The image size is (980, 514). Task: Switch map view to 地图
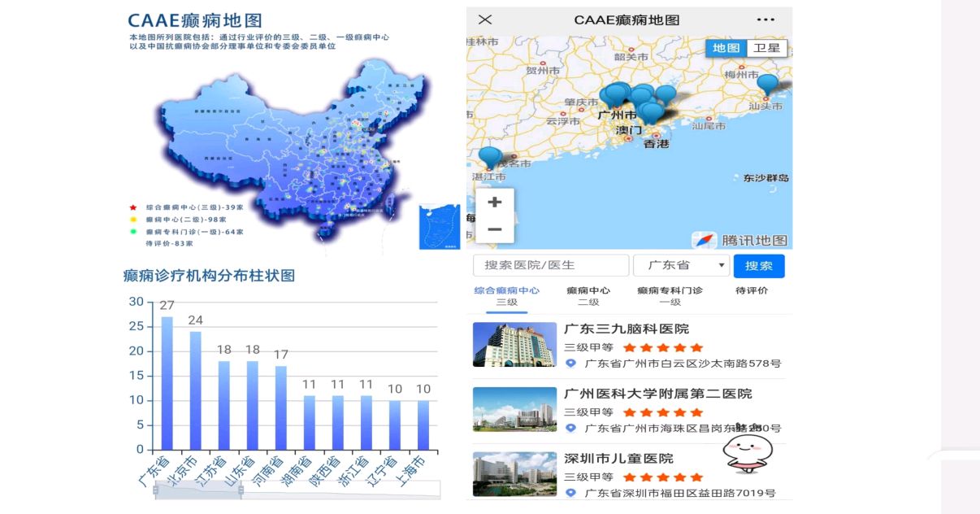pos(726,48)
